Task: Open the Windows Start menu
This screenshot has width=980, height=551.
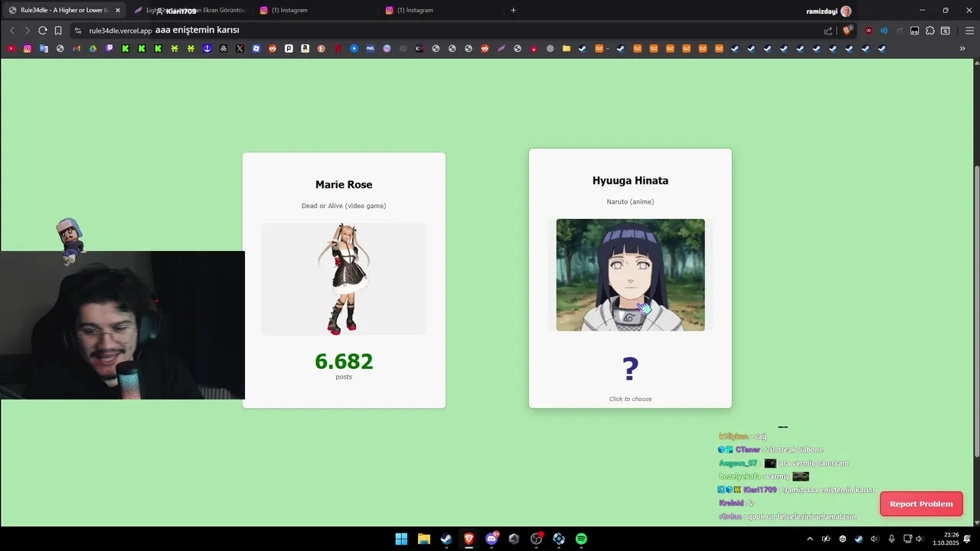Action: 401,539
